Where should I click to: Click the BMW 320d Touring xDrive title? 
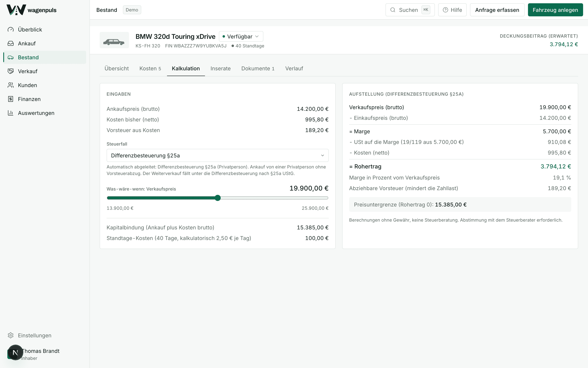click(175, 37)
